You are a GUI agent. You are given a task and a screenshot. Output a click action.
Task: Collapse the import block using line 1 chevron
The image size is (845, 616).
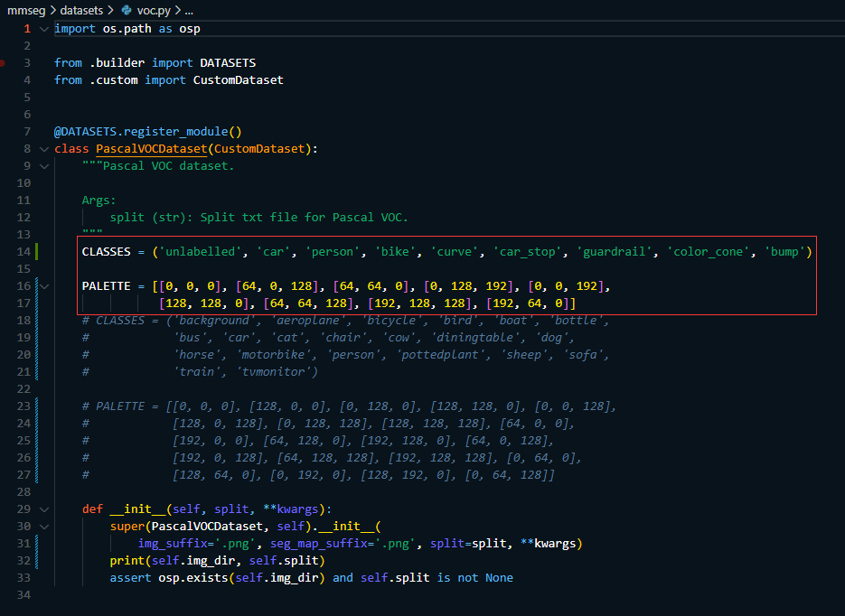[42, 28]
